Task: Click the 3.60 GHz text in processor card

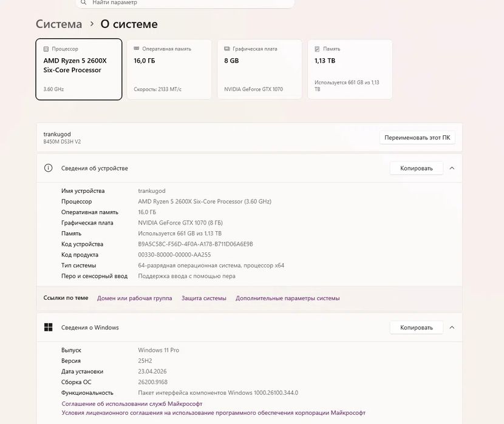Action: pos(53,89)
